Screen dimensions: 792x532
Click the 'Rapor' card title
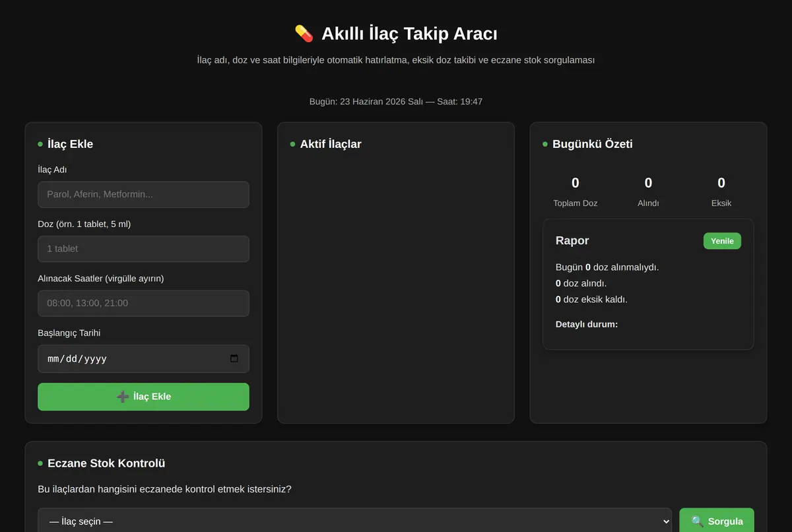(572, 240)
